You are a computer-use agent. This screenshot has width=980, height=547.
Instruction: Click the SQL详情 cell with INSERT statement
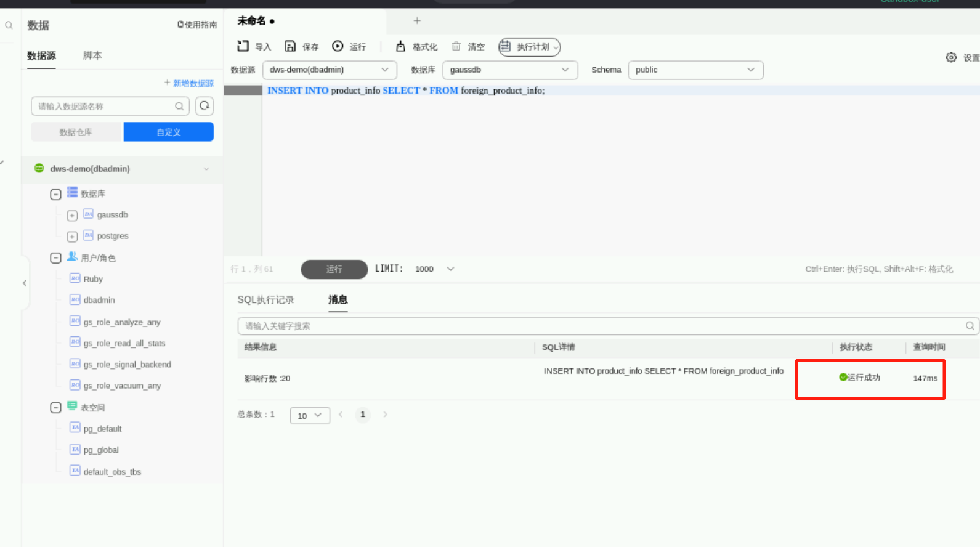pos(663,371)
